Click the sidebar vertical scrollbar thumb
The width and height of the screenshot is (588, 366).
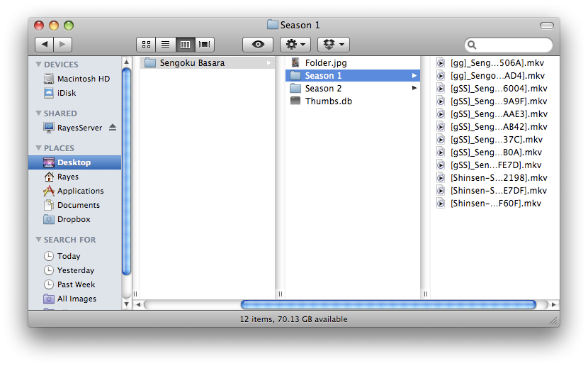[126, 172]
